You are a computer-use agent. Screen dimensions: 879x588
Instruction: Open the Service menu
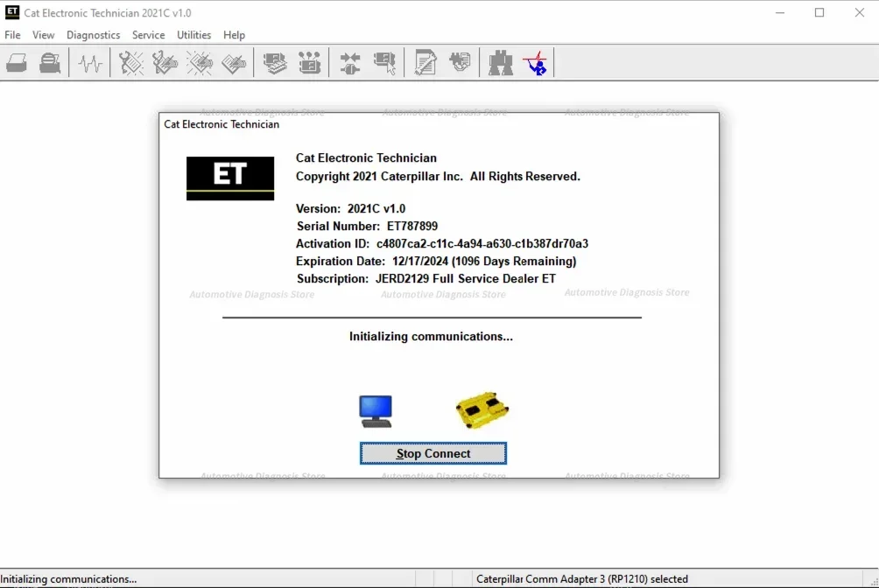tap(148, 35)
